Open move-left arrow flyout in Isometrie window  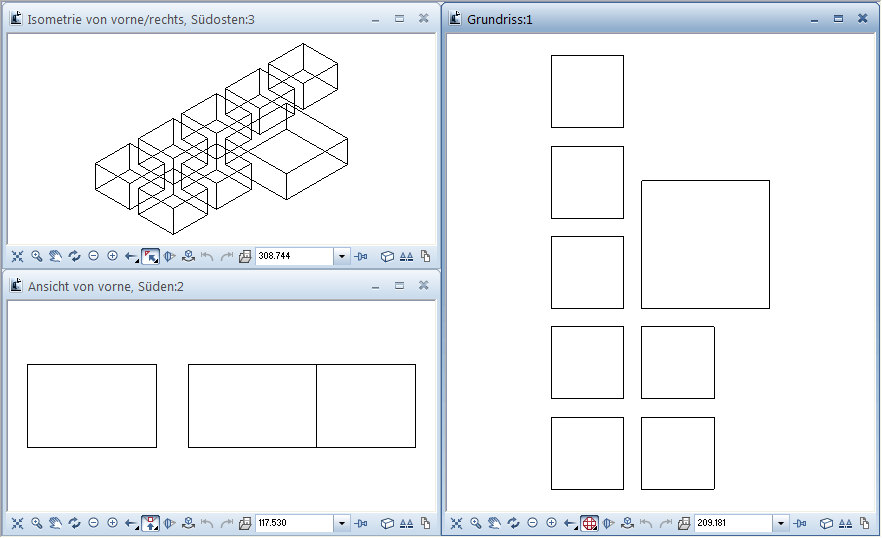pos(131,257)
